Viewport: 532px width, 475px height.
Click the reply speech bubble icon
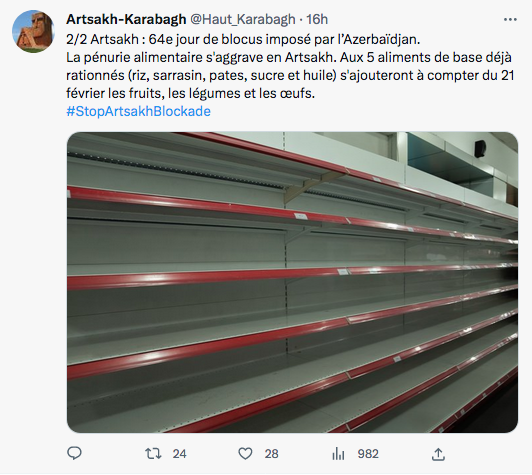(x=74, y=453)
